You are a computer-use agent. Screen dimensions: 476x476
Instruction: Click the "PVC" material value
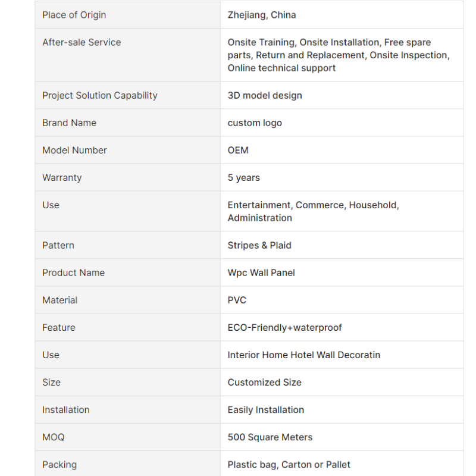coord(237,300)
